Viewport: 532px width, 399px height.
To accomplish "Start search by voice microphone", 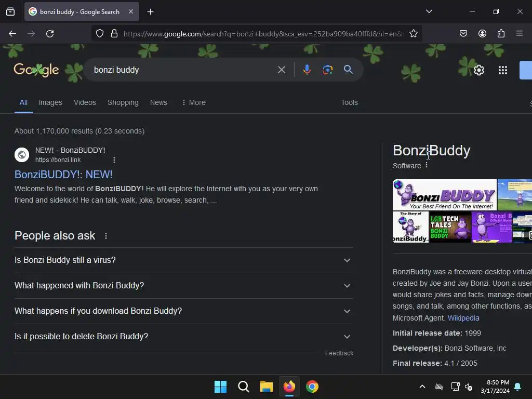I will pos(307,70).
